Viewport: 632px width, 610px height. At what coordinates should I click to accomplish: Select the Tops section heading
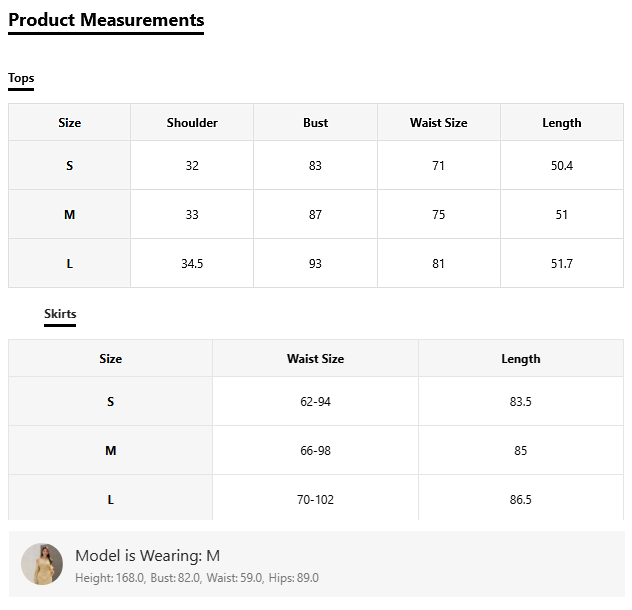tap(21, 78)
